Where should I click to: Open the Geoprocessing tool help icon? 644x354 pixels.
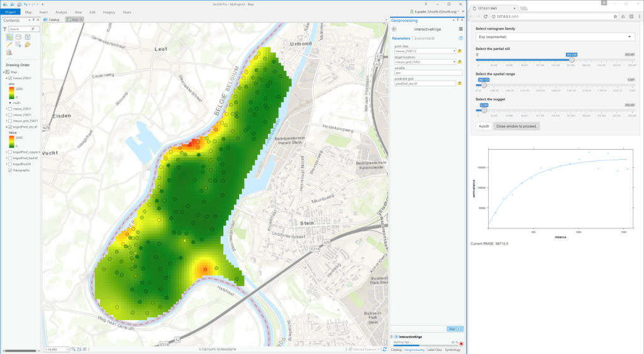[x=461, y=38]
